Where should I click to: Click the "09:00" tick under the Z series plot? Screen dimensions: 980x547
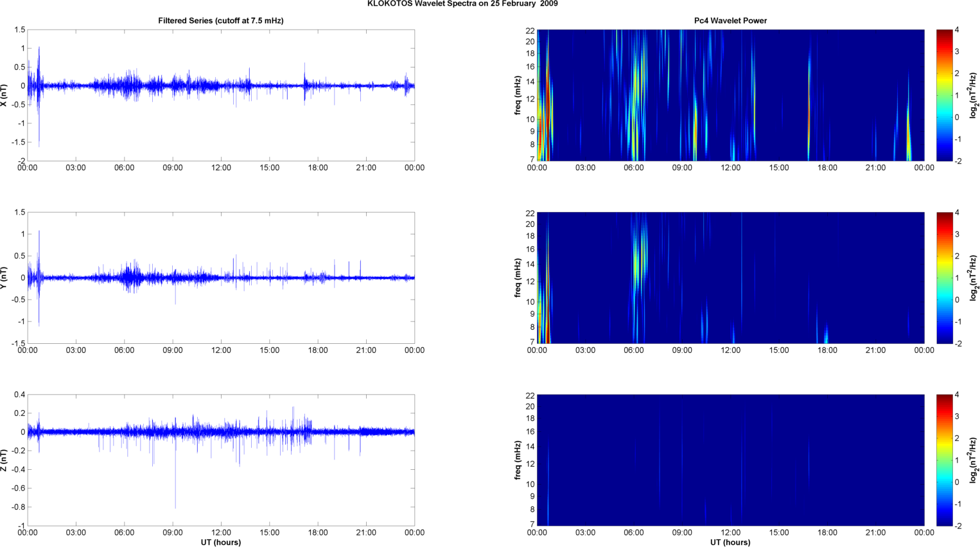(x=173, y=533)
